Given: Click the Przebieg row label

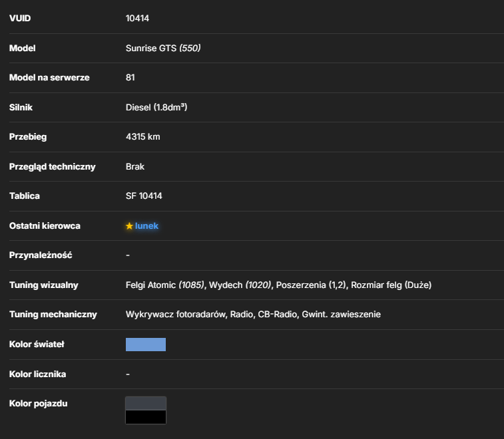Looking at the screenshot, I should pyautogui.click(x=28, y=137).
